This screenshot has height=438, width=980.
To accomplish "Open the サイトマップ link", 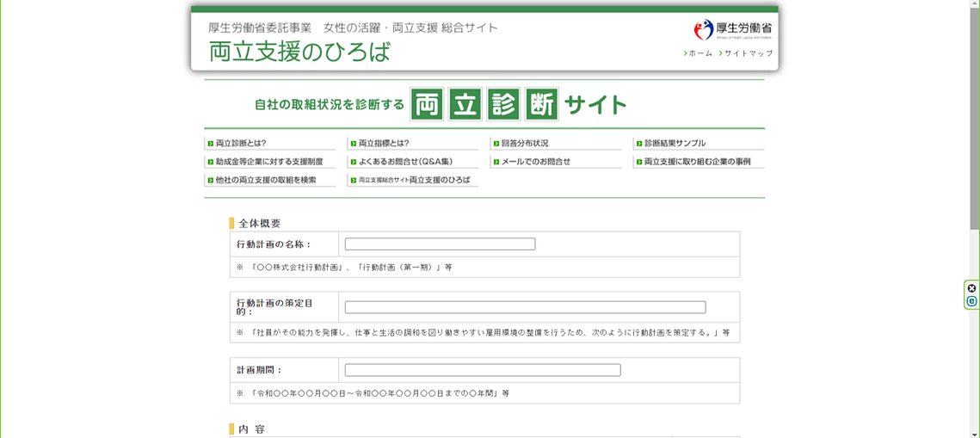I will pos(748,53).
